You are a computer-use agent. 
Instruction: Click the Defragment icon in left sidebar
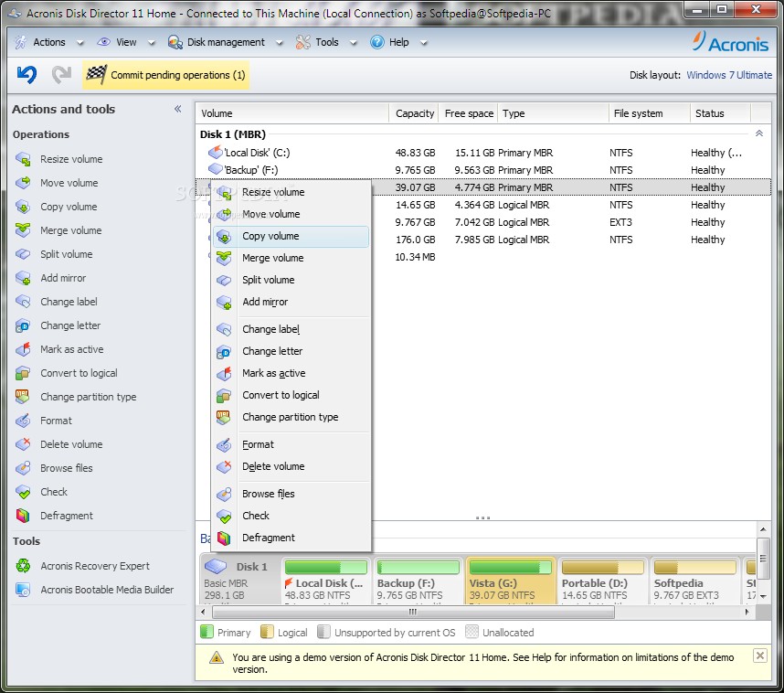point(23,516)
